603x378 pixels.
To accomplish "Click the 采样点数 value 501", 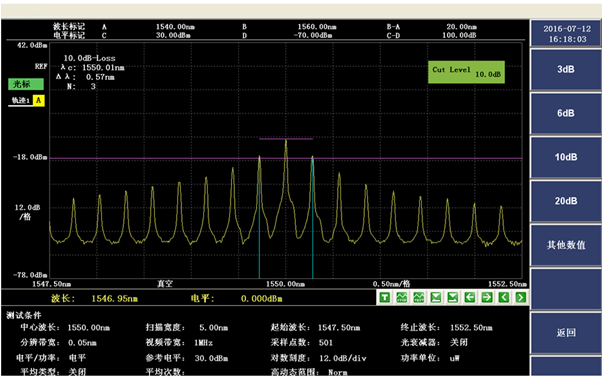I will coord(325,343).
